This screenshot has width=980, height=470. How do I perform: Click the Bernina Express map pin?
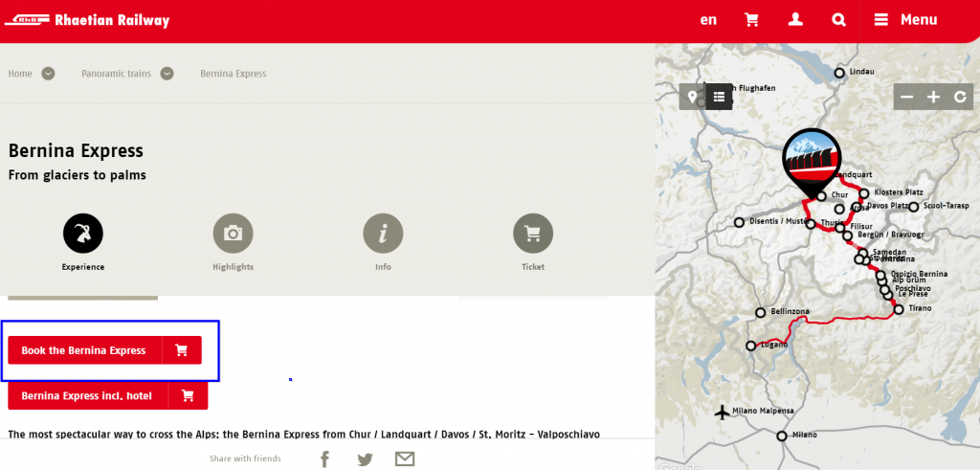click(x=812, y=161)
